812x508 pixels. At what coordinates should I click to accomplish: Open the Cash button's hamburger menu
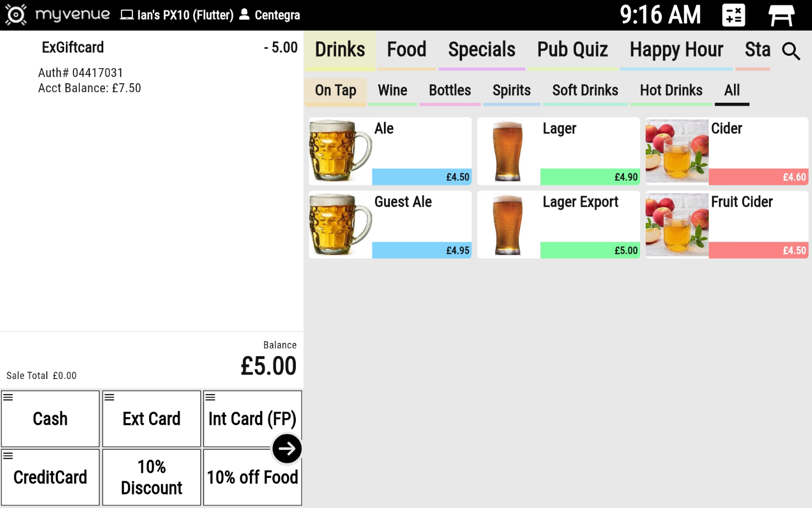[8, 397]
